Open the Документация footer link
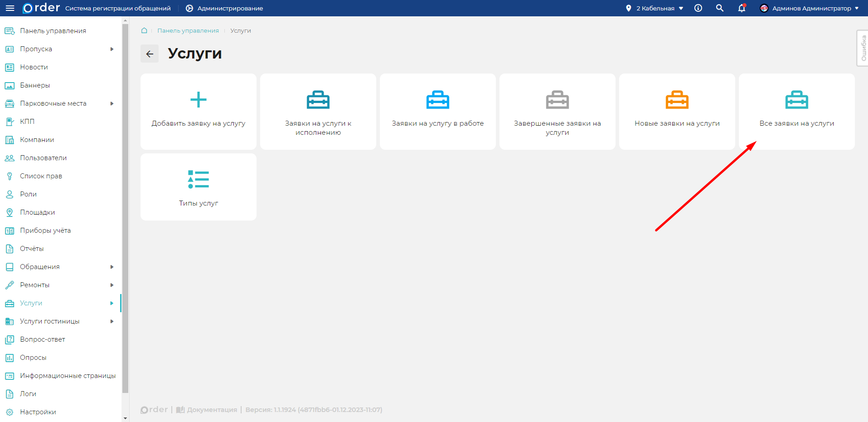The width and height of the screenshot is (868, 422). click(x=211, y=410)
